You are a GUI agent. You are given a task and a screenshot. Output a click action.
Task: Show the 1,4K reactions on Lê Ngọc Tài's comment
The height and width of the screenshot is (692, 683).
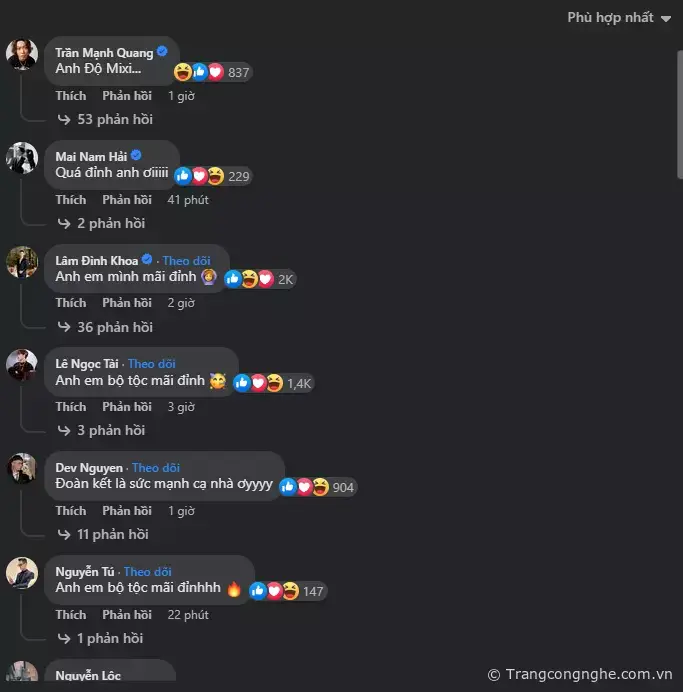[273, 383]
